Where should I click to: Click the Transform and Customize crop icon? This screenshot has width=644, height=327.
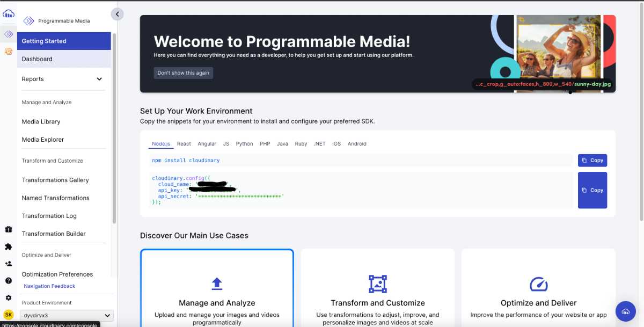[378, 284]
